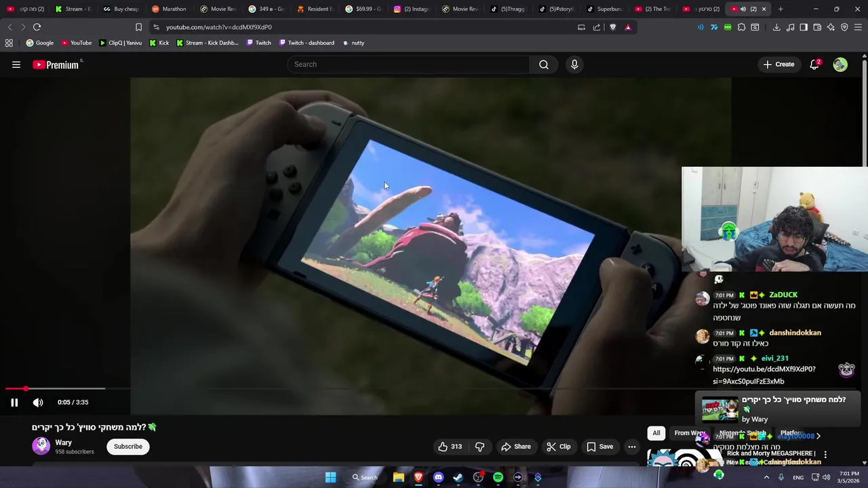Screen dimensions: 868x488
Task: Open site settings icon in address bar
Action: (156, 27)
